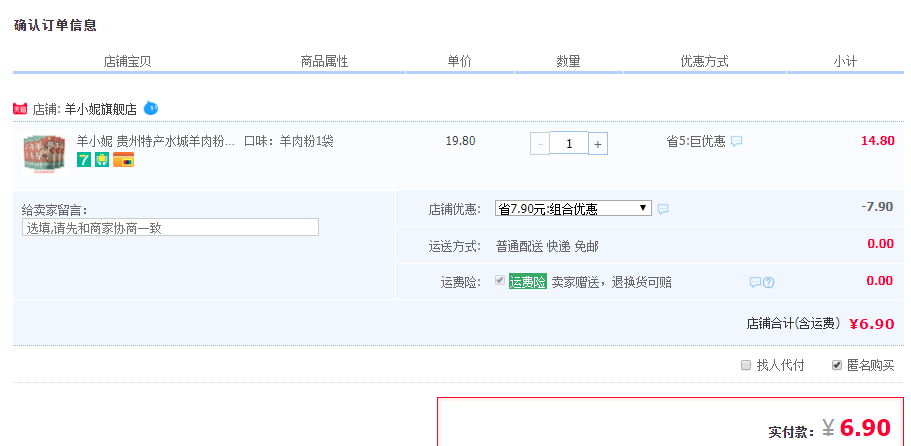Click the comment bubble beside 店铺优惠 dropdown
This screenshot has width=911, height=446.
click(663, 209)
